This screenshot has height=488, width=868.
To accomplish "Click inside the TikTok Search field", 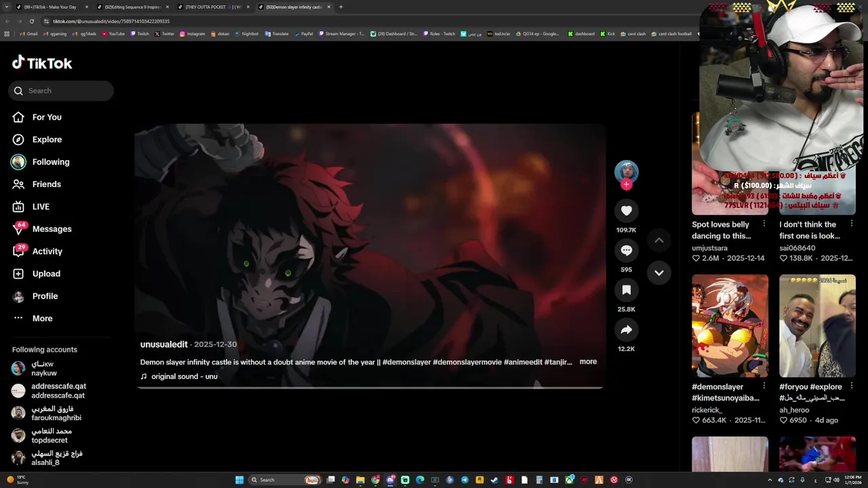I will pos(61,91).
